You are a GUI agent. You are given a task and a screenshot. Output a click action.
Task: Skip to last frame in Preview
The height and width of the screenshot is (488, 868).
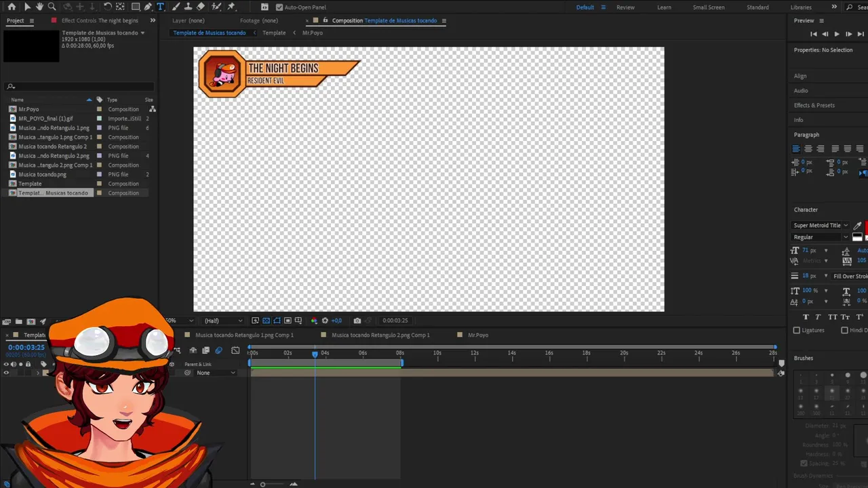tap(860, 34)
